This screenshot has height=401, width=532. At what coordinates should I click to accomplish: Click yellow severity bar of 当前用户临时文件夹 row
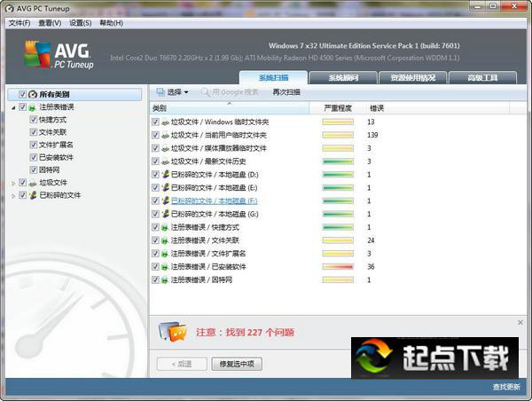pos(338,135)
